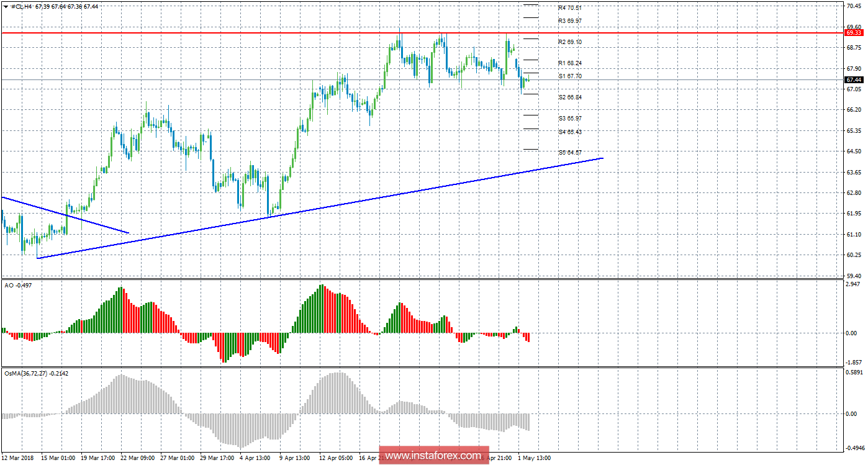Click the R2 69.10 resistance label
This screenshot has width=868, height=465.
(x=569, y=42)
